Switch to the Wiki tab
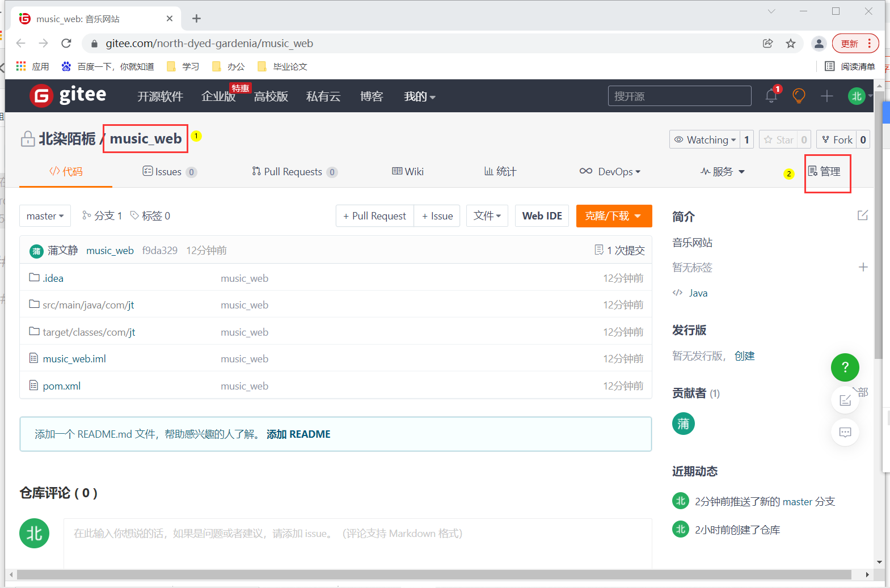 click(408, 172)
